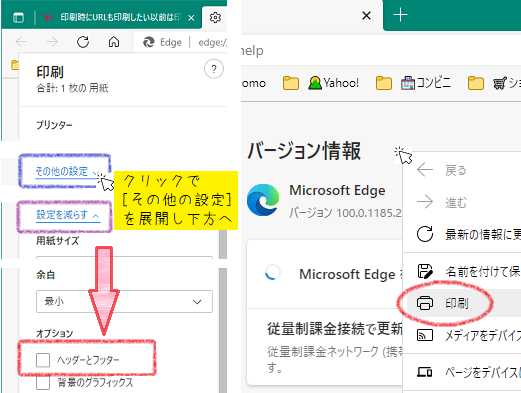Reload the page with refresh icon
The width and height of the screenshot is (521, 393).
click(83, 42)
